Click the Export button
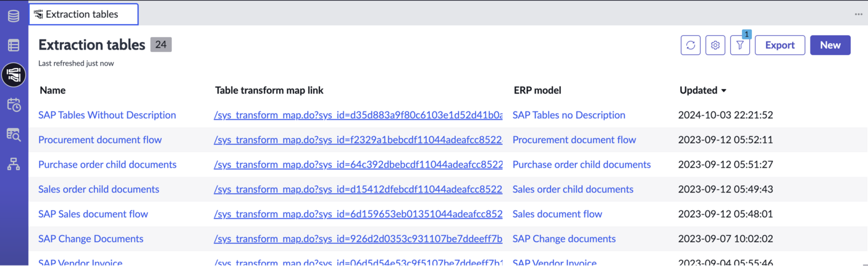The height and width of the screenshot is (266, 868). (x=780, y=45)
